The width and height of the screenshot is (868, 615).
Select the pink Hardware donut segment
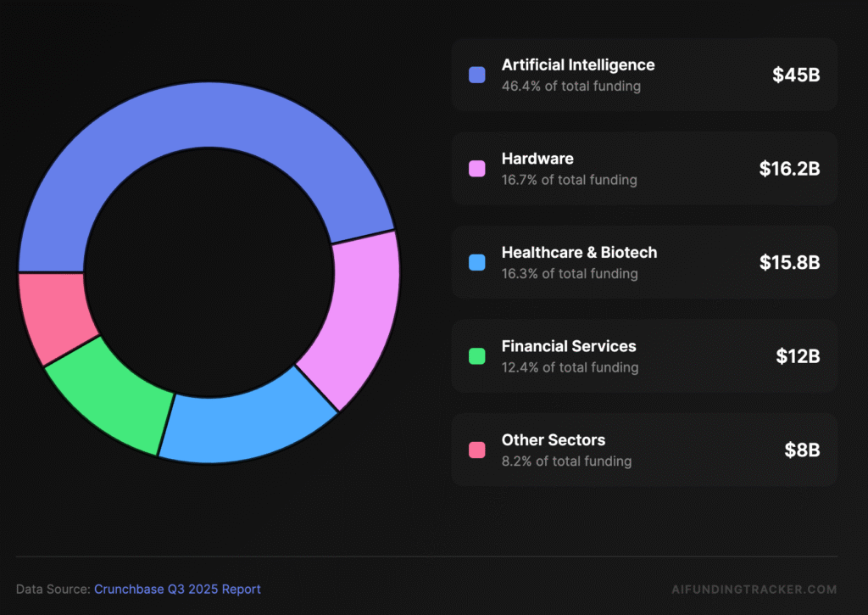(354, 314)
